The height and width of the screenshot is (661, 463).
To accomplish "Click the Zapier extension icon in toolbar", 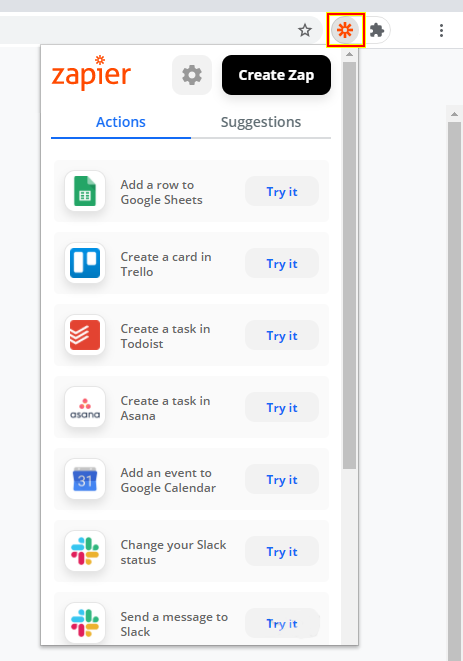I will [345, 30].
